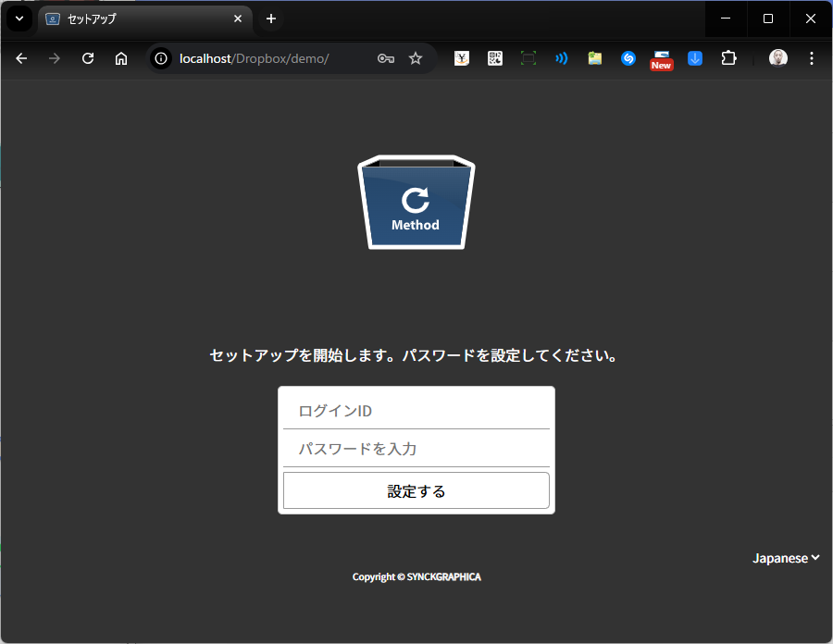Click the Shazam extension icon
Screen dimensions: 833x644
628,58
